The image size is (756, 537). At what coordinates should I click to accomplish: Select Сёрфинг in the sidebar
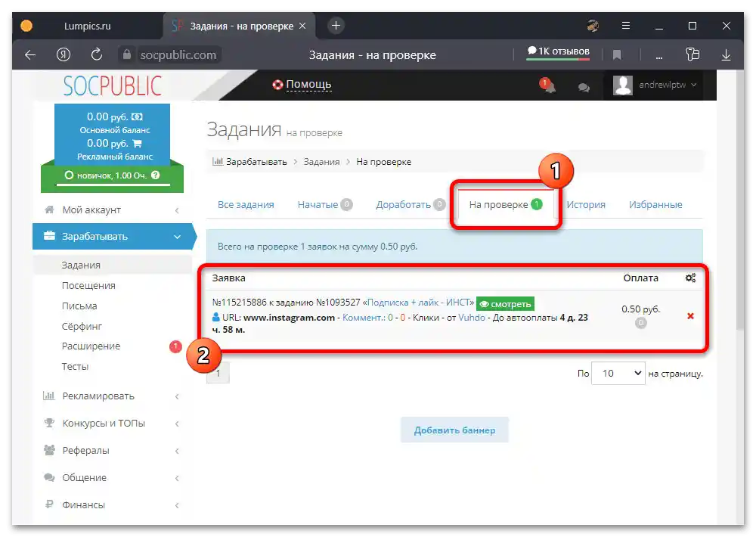coord(82,326)
